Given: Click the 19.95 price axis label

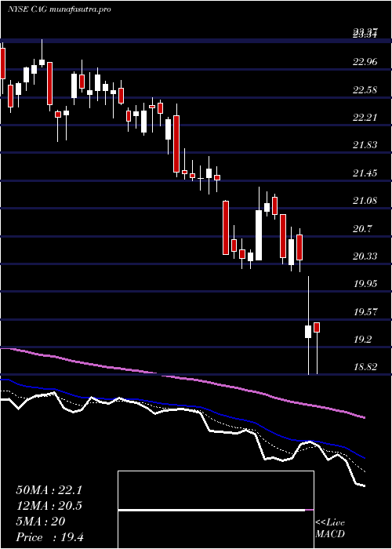Looking at the screenshot, I should pos(365,284).
